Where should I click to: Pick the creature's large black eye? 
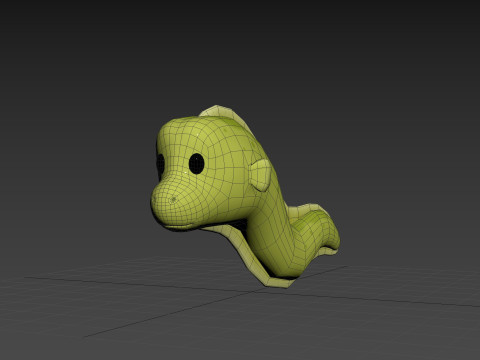pyautogui.click(x=196, y=164)
